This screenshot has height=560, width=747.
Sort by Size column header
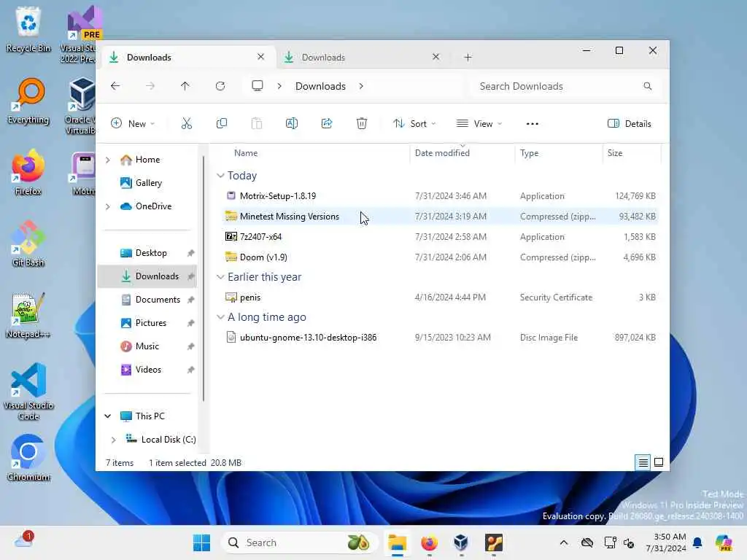click(x=632, y=153)
